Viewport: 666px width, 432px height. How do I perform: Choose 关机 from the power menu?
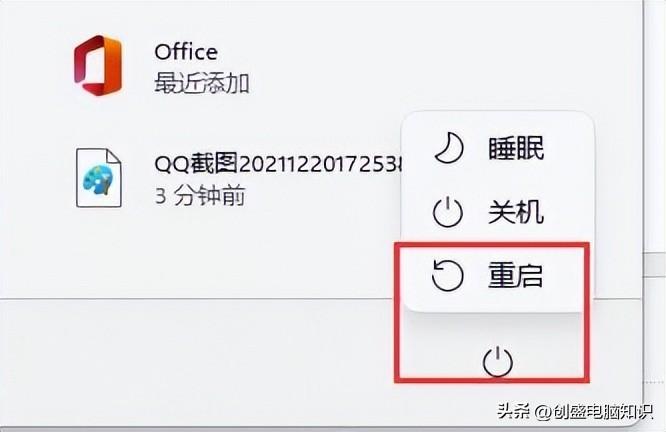tap(497, 212)
